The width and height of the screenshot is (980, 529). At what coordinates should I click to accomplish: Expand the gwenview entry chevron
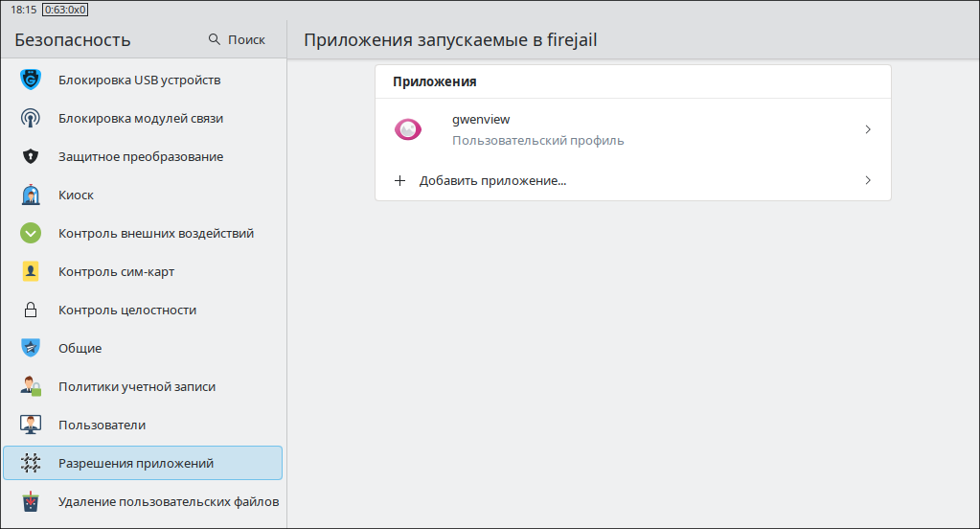point(868,129)
